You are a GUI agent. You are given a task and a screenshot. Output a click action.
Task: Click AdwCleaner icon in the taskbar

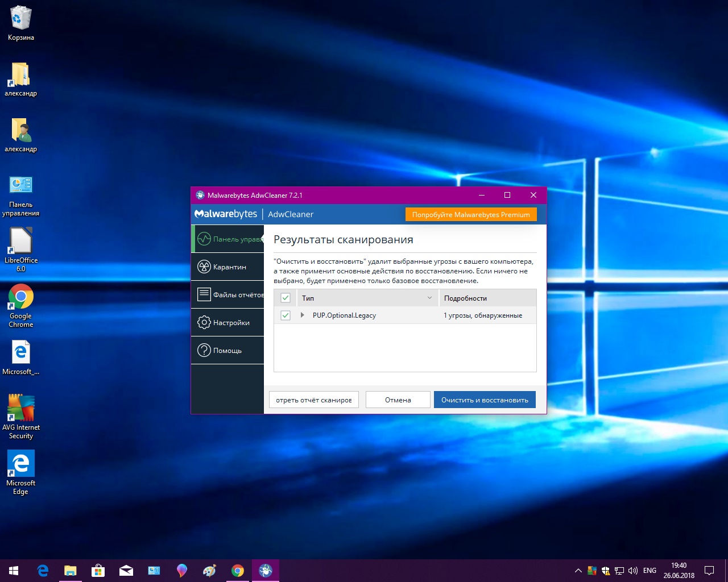tap(266, 570)
